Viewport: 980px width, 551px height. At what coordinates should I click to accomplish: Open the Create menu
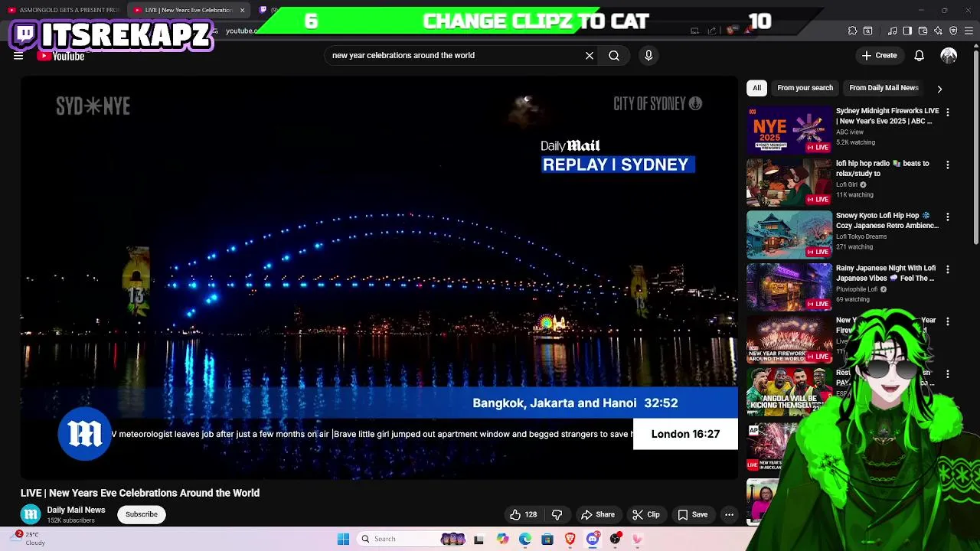coord(879,55)
